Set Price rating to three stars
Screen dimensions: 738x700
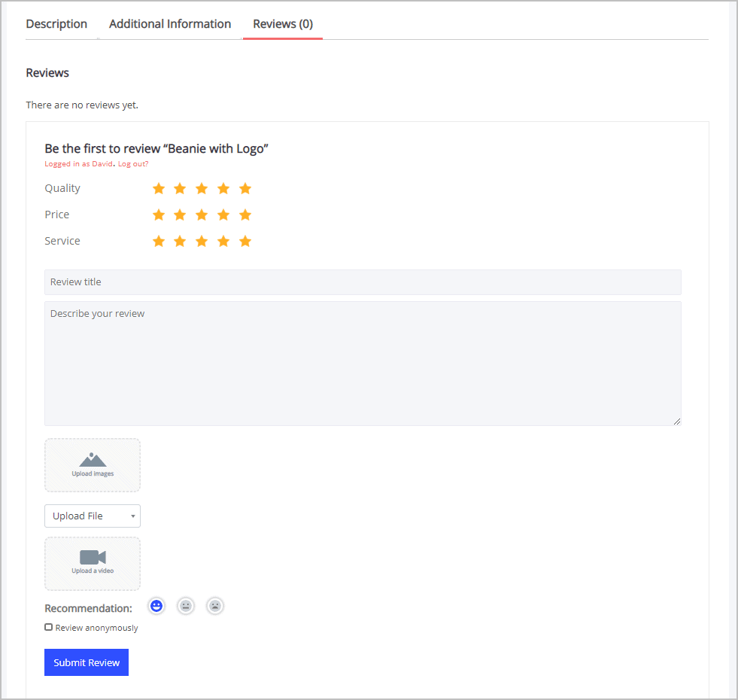pos(202,215)
